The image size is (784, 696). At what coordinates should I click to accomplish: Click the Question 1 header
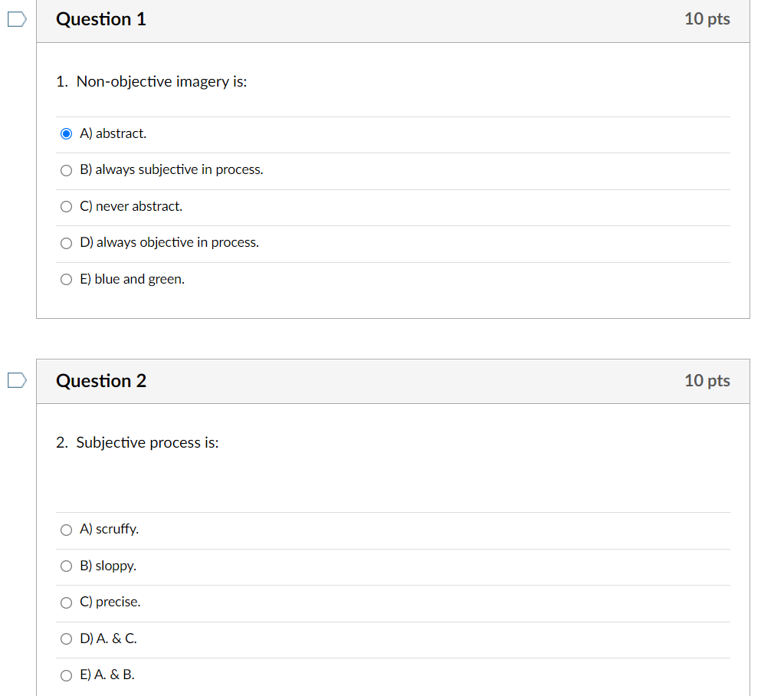coord(100,18)
